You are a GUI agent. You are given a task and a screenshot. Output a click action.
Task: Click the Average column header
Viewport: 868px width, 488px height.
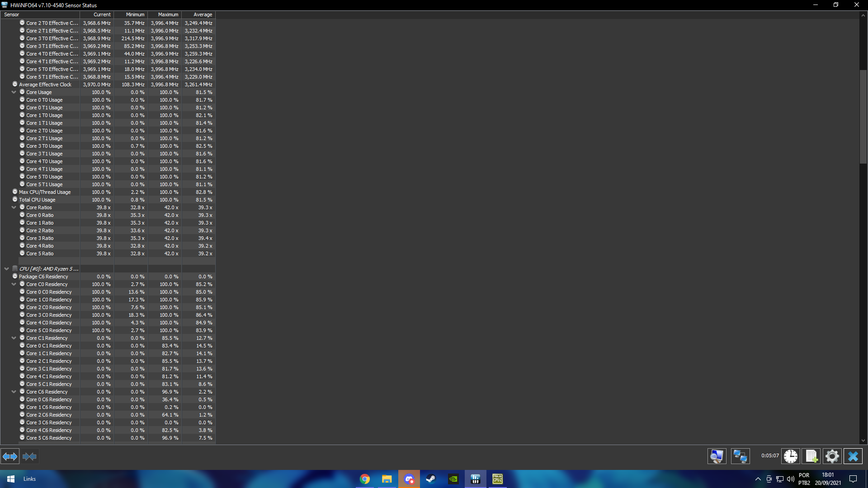tap(198, 14)
